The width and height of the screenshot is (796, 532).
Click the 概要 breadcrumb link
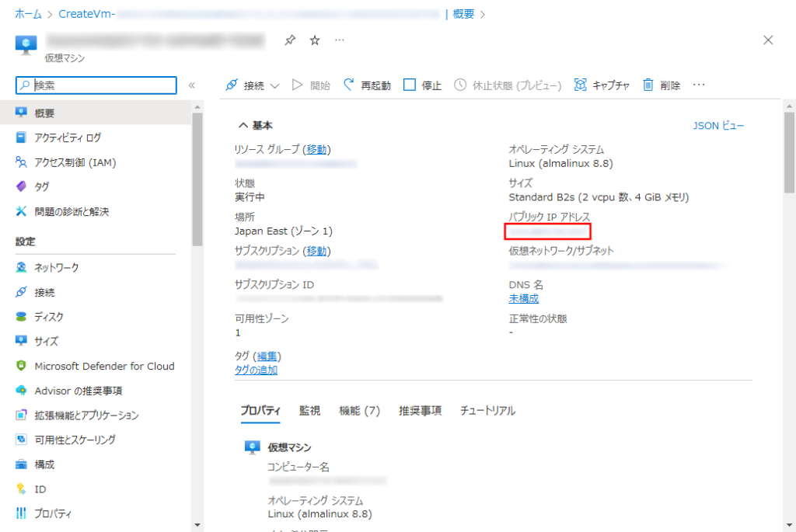click(x=463, y=14)
